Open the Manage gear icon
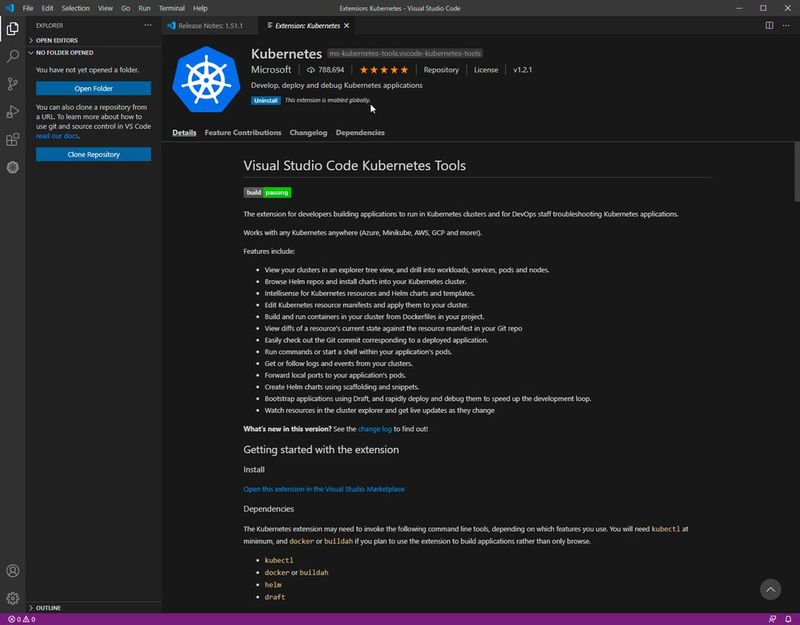The image size is (800, 625). pyautogui.click(x=13, y=598)
